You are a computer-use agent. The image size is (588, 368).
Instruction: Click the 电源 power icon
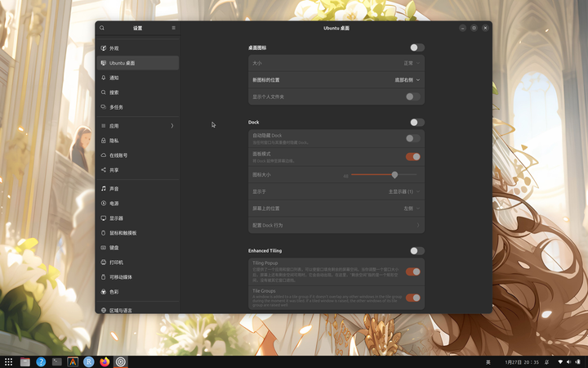[104, 203]
